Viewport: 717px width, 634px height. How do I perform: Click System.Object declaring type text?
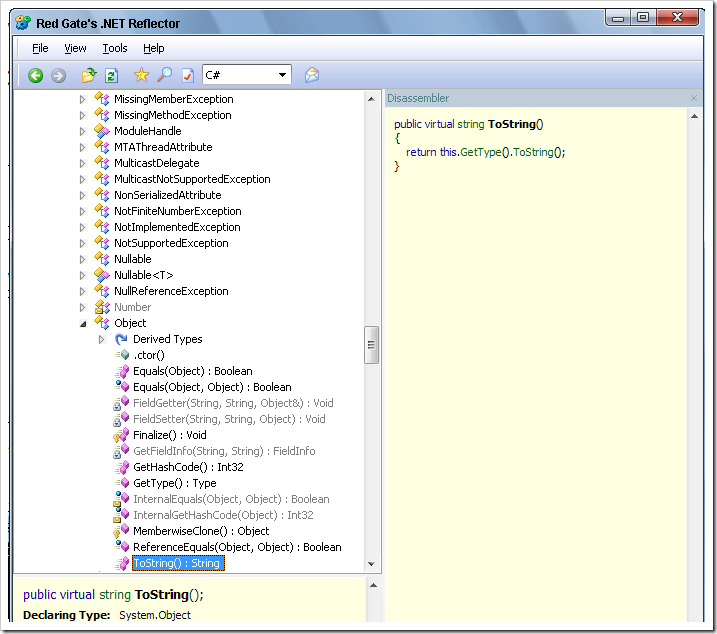click(x=155, y=615)
